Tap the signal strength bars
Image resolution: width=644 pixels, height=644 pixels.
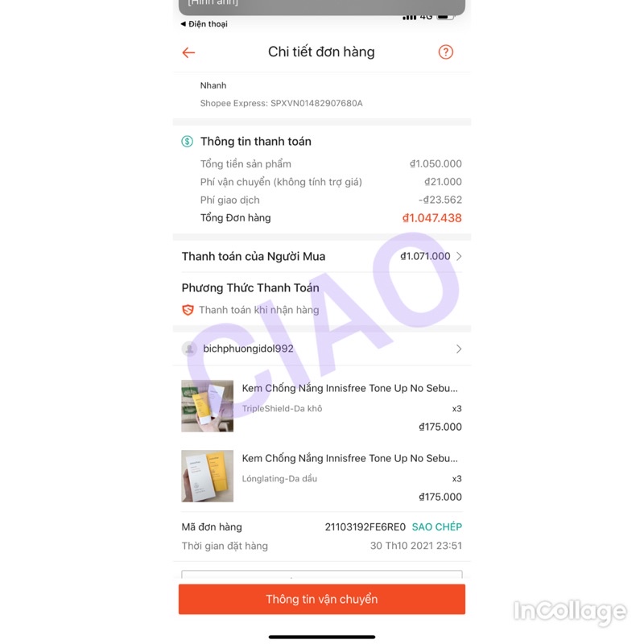pyautogui.click(x=409, y=17)
